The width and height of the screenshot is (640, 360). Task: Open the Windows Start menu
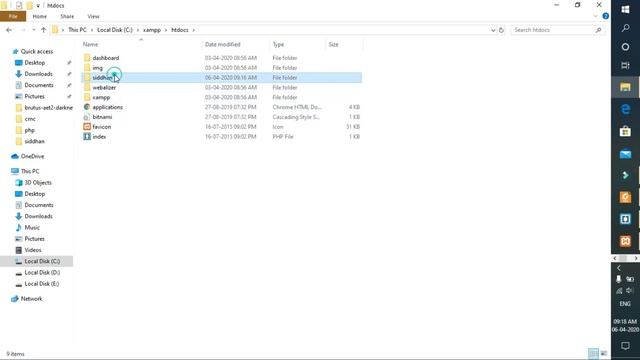pos(625,9)
